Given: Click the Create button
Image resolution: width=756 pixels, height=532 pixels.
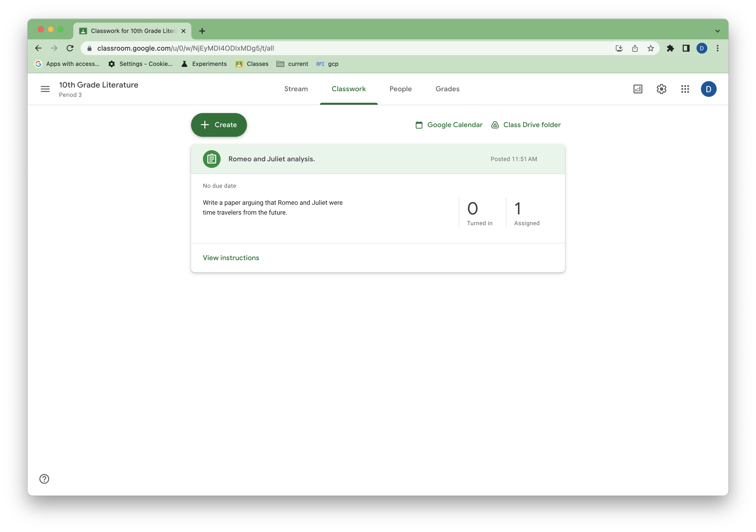Looking at the screenshot, I should (x=219, y=124).
